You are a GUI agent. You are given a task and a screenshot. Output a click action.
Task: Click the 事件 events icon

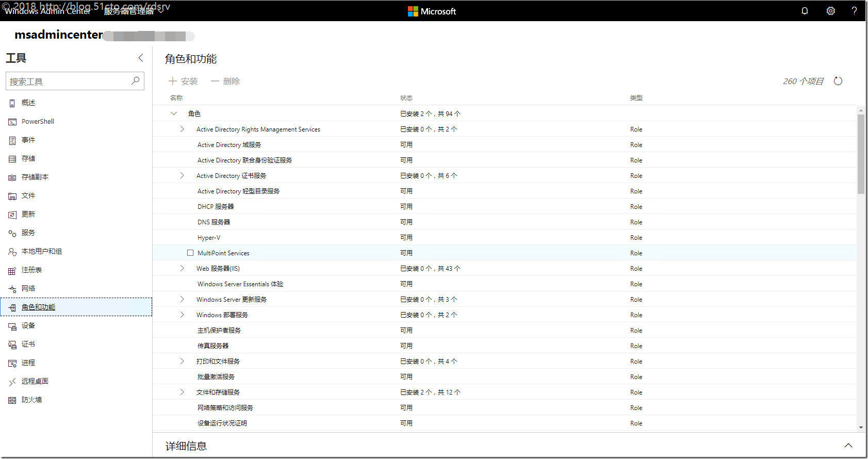(x=12, y=140)
